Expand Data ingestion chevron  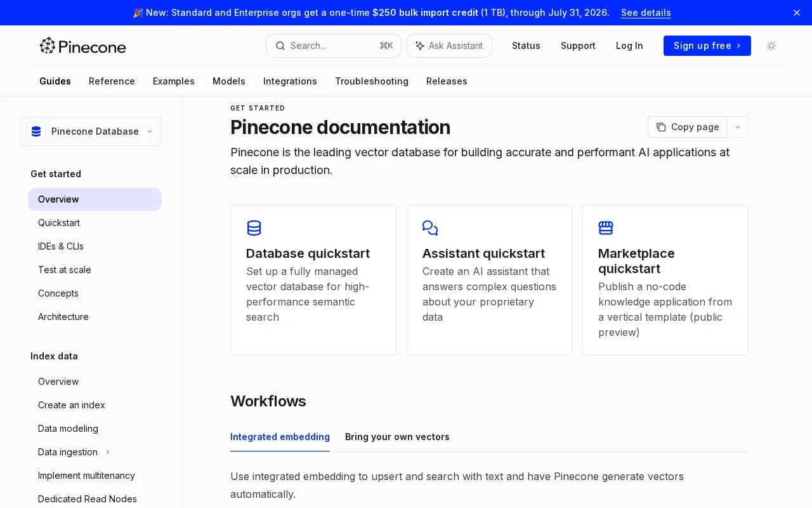[108, 452]
